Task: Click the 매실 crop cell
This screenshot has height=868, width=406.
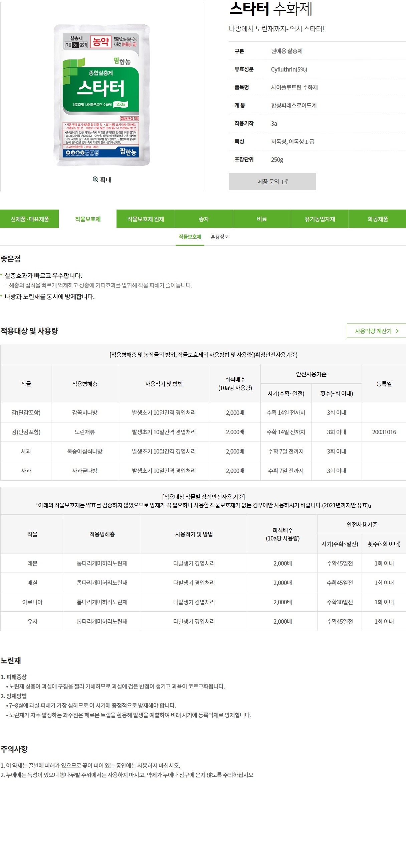Action: click(32, 583)
